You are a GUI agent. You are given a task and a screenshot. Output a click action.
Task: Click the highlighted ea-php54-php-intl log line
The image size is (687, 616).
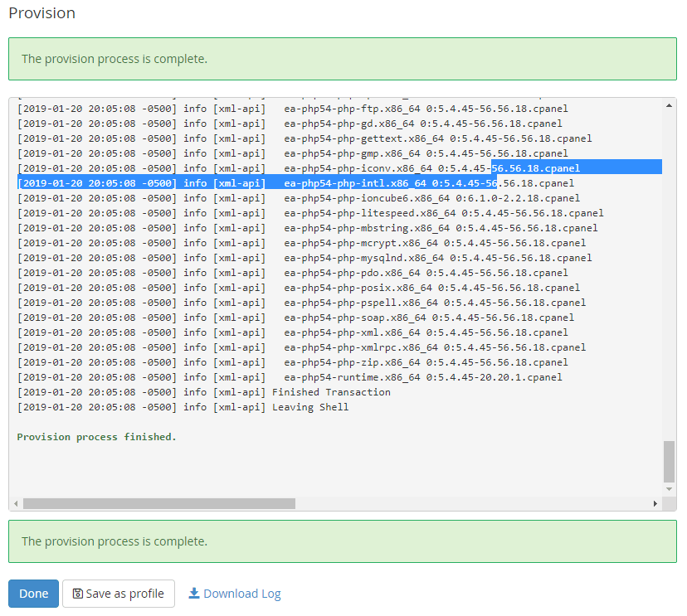tap(295, 183)
